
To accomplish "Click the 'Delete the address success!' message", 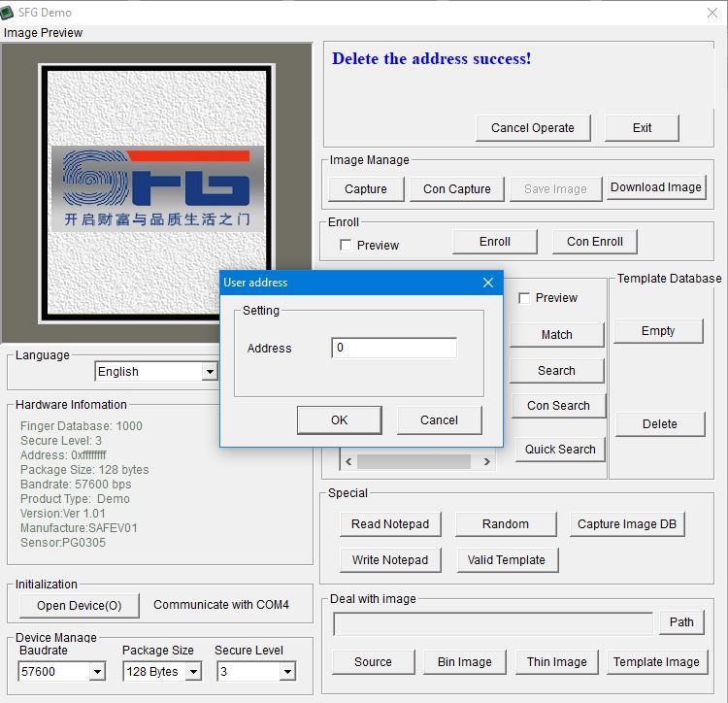I will [x=431, y=58].
